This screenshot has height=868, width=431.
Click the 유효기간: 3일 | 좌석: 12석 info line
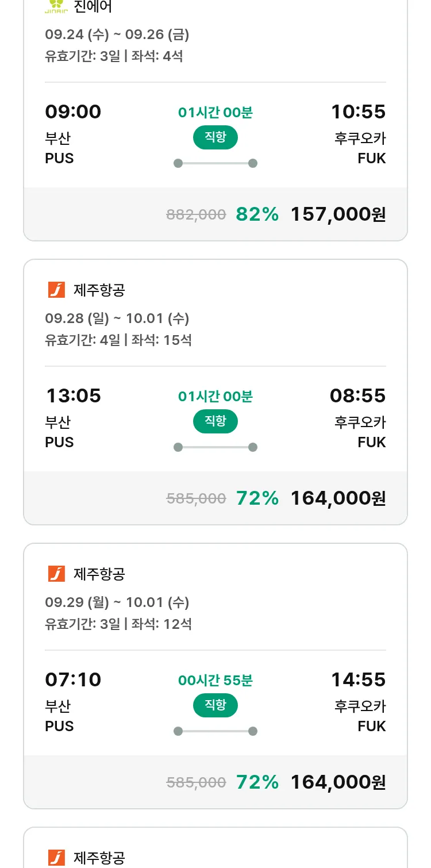[118, 624]
